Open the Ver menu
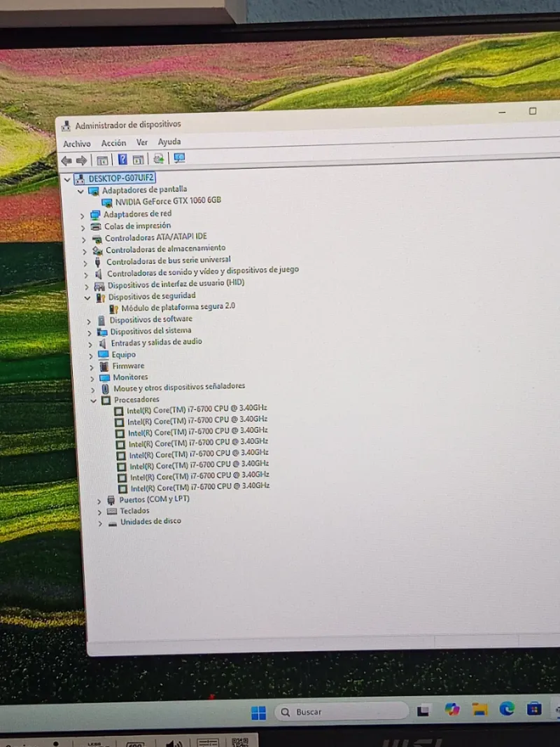This screenshot has width=560, height=747. coord(142,142)
